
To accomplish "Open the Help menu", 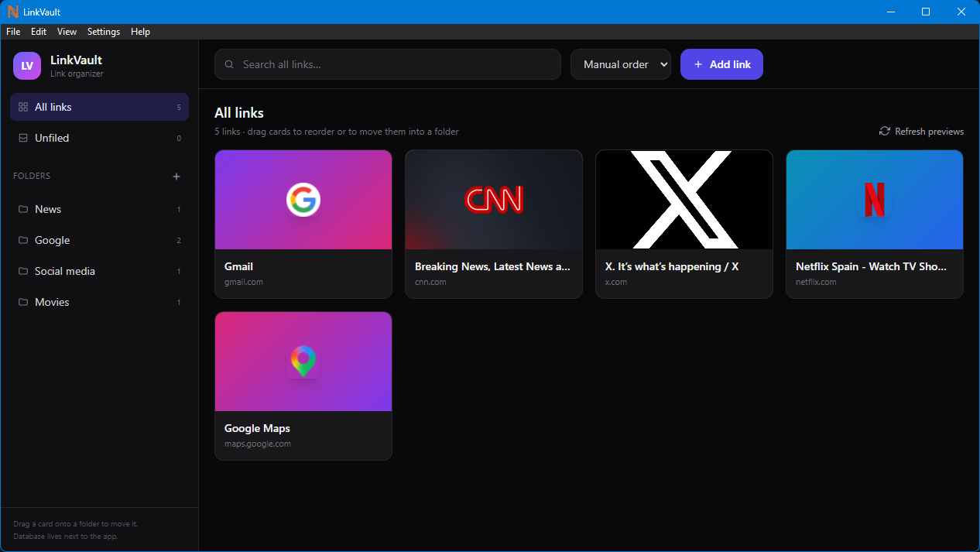I will [140, 32].
